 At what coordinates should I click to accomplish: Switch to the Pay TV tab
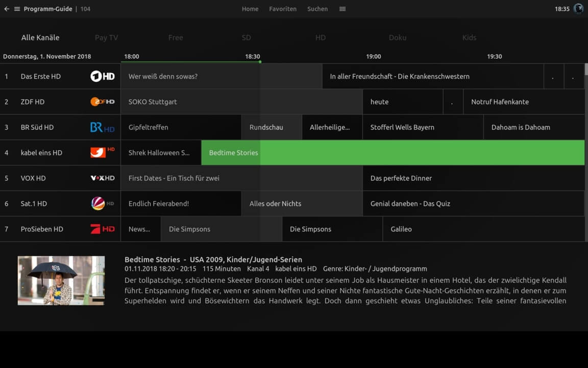click(106, 37)
